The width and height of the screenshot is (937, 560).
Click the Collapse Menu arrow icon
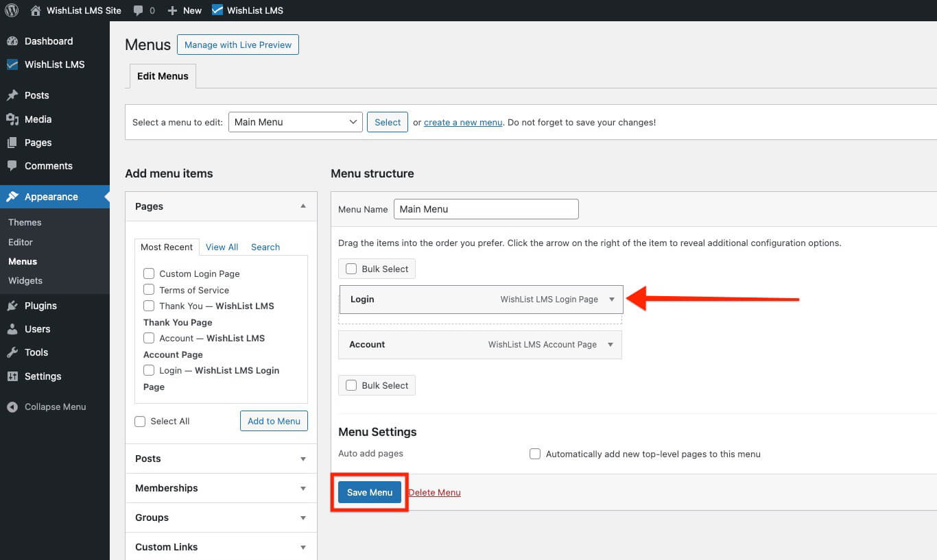12,406
